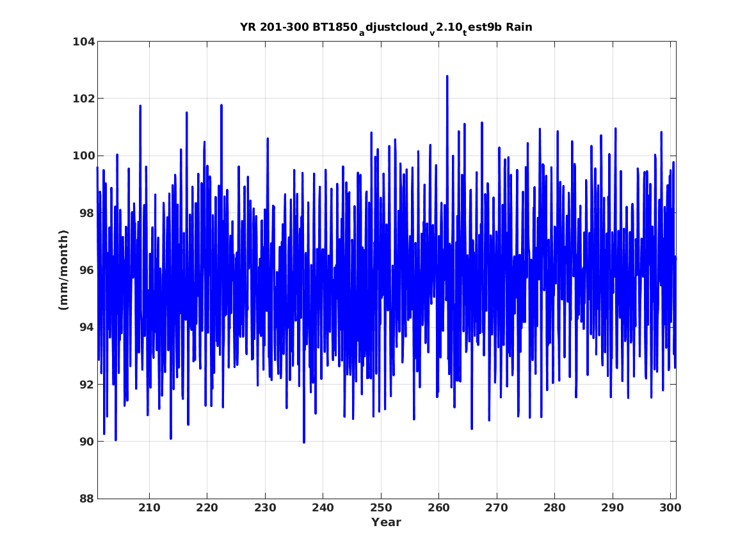Click the plot title 'YR 201-300 BT1850' text
747x560 pixels.
click(299, 27)
